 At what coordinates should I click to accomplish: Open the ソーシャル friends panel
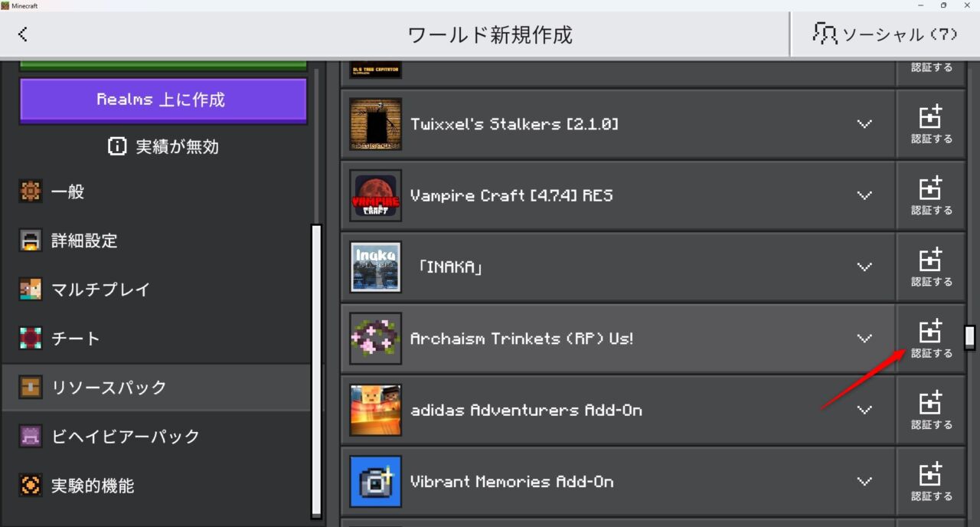(x=885, y=34)
